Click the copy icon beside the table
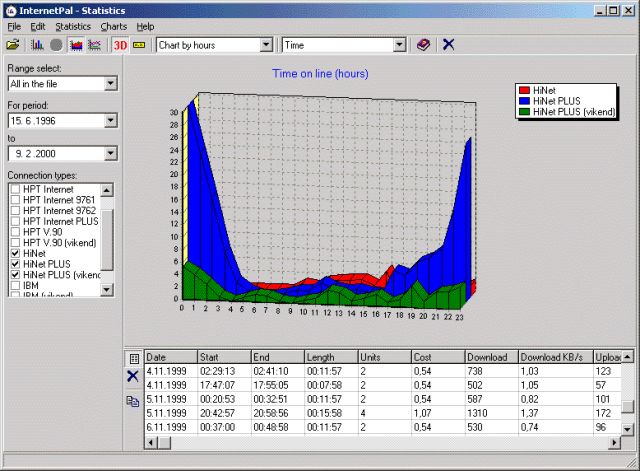 click(x=133, y=401)
